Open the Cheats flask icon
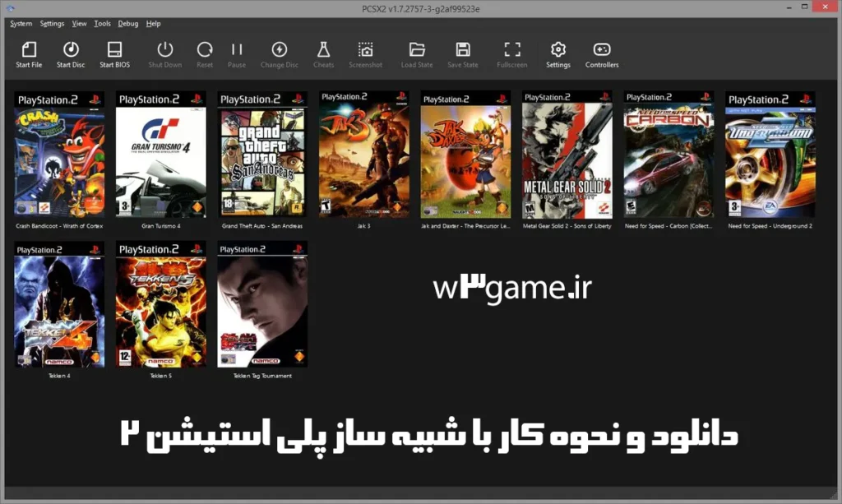Viewport: 842px width, 504px height. click(x=323, y=50)
